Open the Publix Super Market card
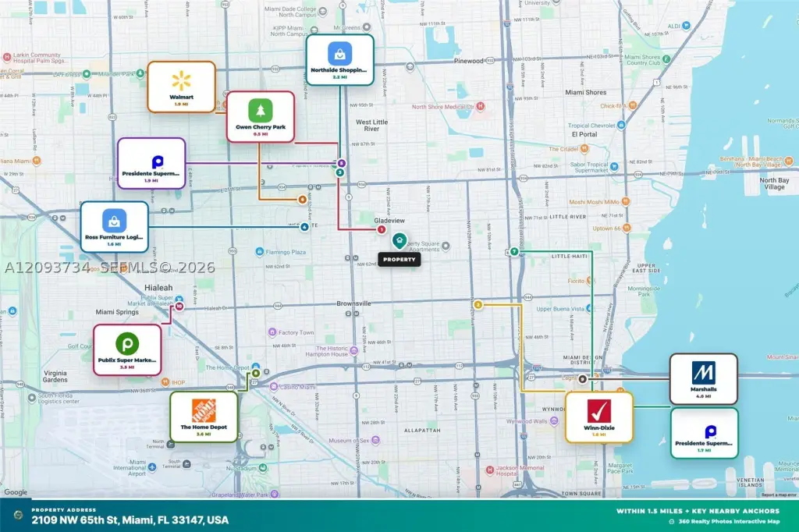Image resolution: width=799 pixels, height=532 pixels. [127, 349]
